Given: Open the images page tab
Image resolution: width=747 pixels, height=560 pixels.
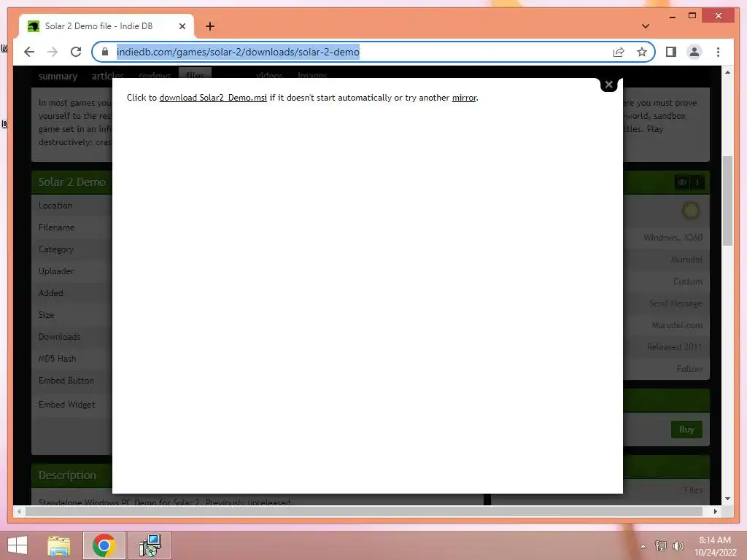Looking at the screenshot, I should [x=312, y=76].
